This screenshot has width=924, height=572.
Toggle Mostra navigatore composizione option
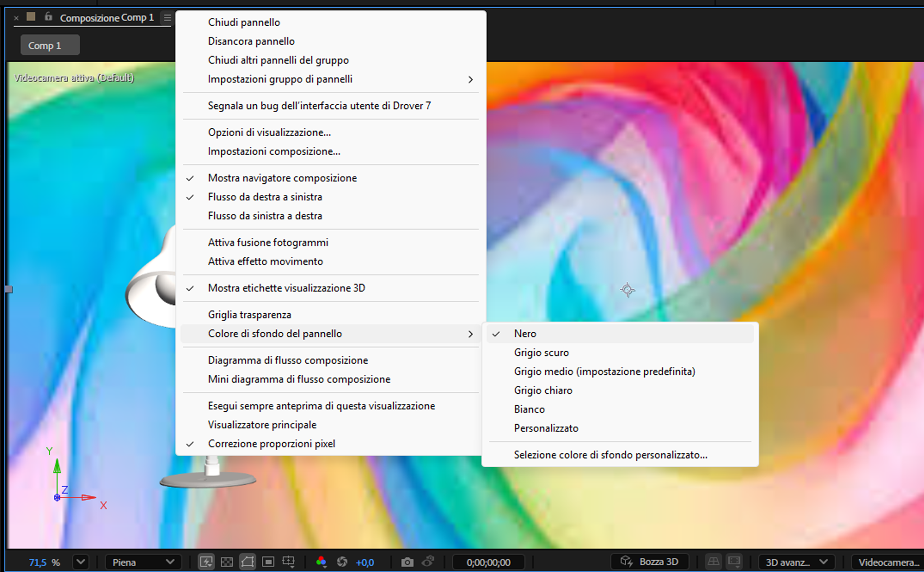click(282, 178)
